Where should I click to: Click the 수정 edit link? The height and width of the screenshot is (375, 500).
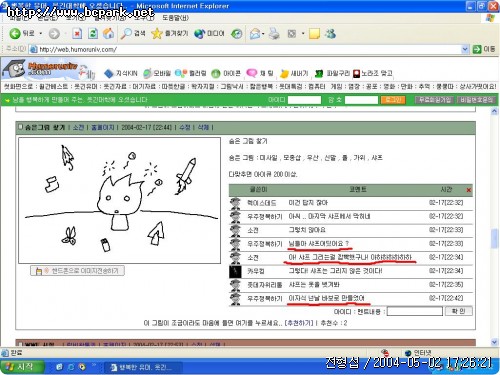(185, 127)
